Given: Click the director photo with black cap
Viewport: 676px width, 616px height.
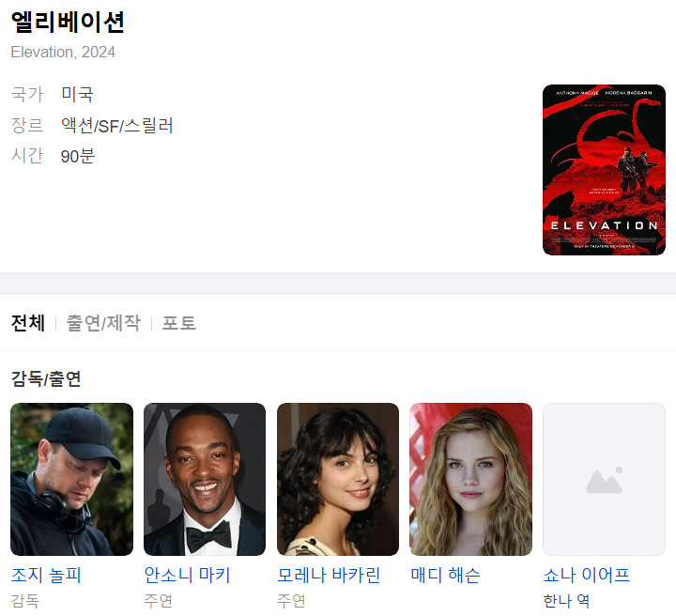Looking at the screenshot, I should (71, 479).
